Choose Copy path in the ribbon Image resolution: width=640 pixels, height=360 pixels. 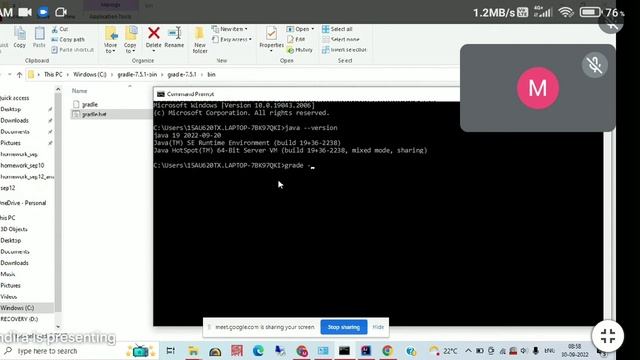pyautogui.click(x=68, y=40)
